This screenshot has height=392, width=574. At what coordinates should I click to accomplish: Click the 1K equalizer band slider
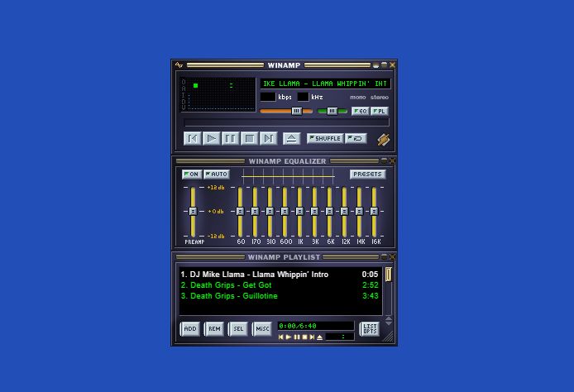(299, 211)
